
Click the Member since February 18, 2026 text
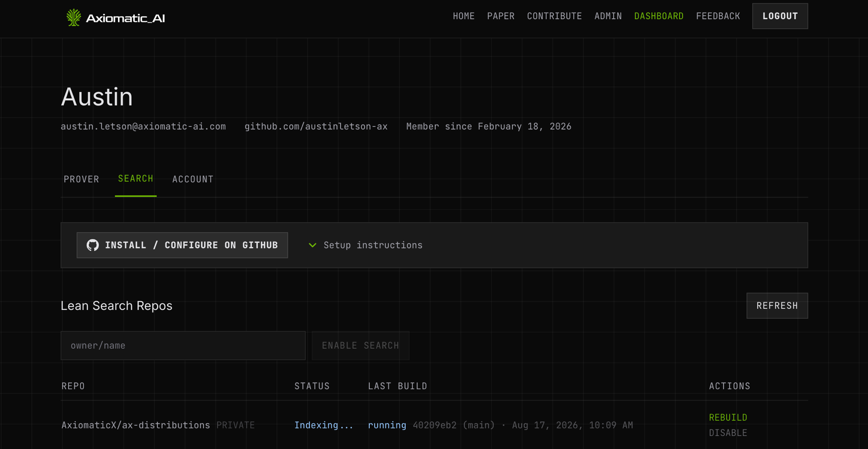pyautogui.click(x=489, y=126)
